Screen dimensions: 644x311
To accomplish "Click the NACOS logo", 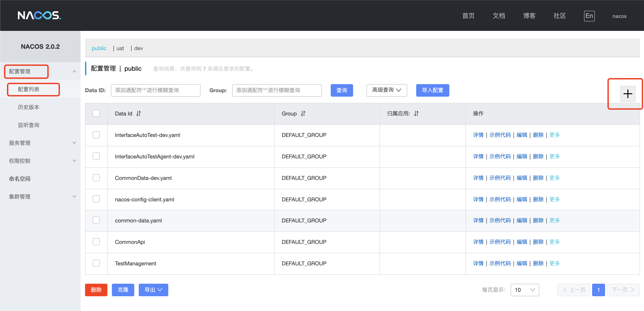I will pyautogui.click(x=39, y=15).
